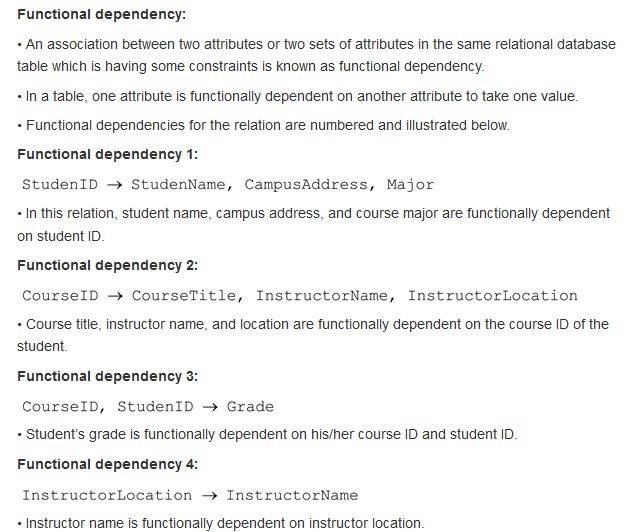630x532 pixels.
Task: Click the bullet 'Instructor name is functionally dependent'
Action: (221, 523)
